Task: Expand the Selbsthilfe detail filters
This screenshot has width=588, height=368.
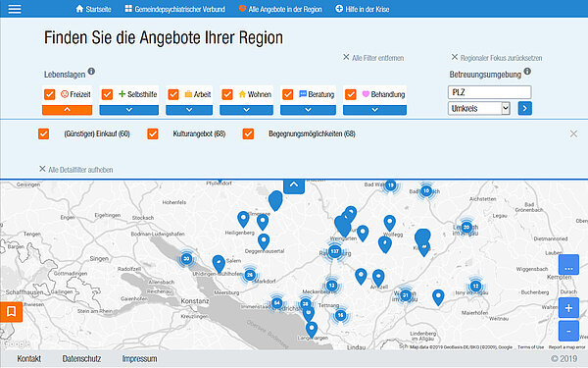Action: (129, 110)
